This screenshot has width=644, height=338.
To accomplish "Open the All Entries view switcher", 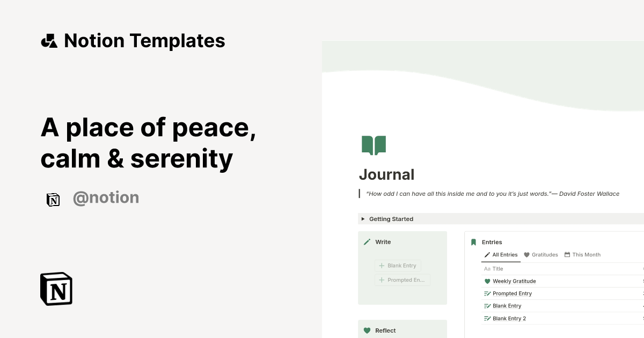I will [x=501, y=254].
